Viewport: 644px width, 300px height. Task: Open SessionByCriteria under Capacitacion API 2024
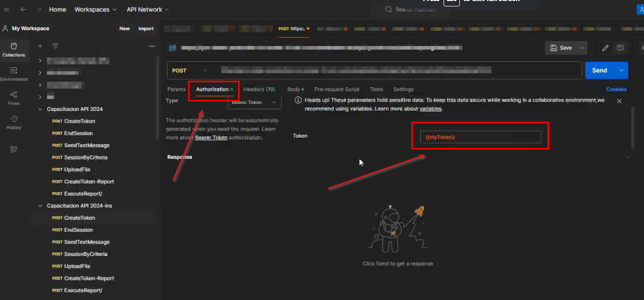point(86,157)
